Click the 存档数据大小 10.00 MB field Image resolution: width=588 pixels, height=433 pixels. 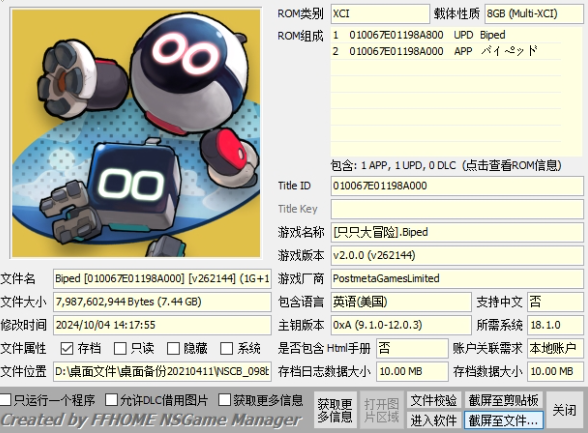point(555,372)
